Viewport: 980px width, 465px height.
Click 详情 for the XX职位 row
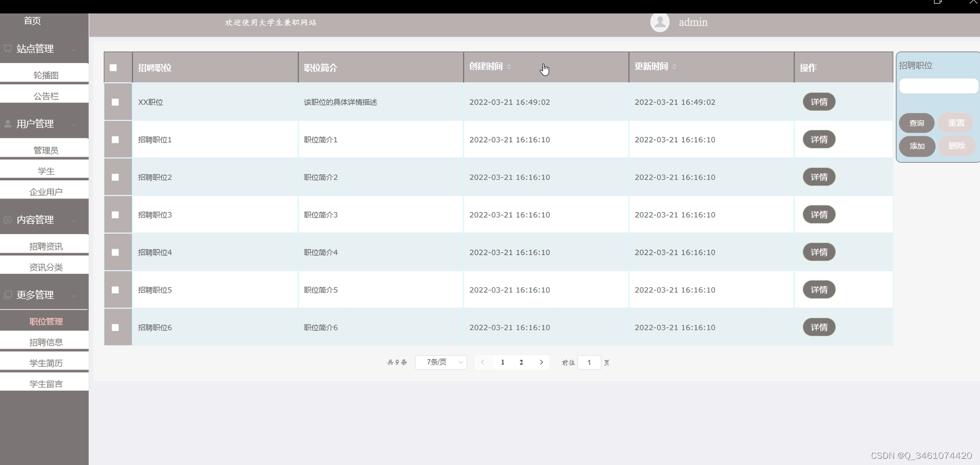coord(819,102)
